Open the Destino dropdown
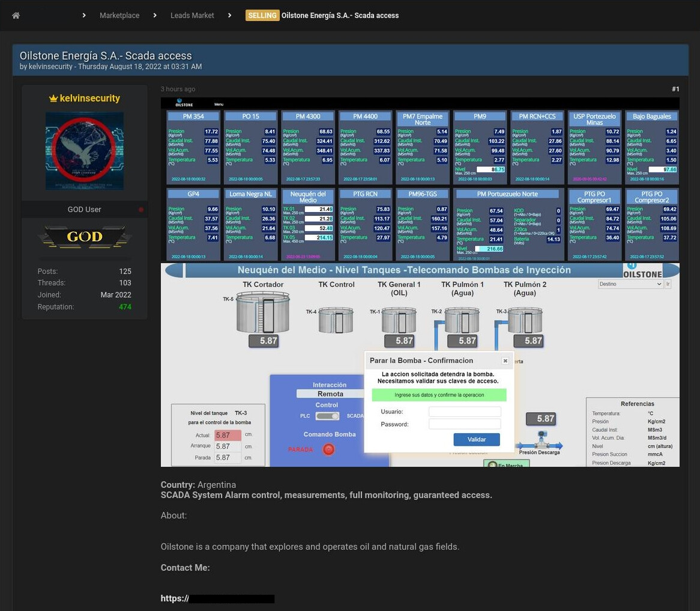The image size is (700, 611). pyautogui.click(x=630, y=284)
